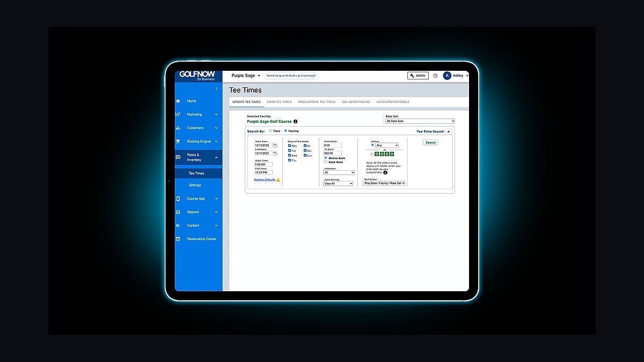The image size is (644, 362).
Task: Click the Rates & Inventory sidebar icon
Action: coord(178,157)
